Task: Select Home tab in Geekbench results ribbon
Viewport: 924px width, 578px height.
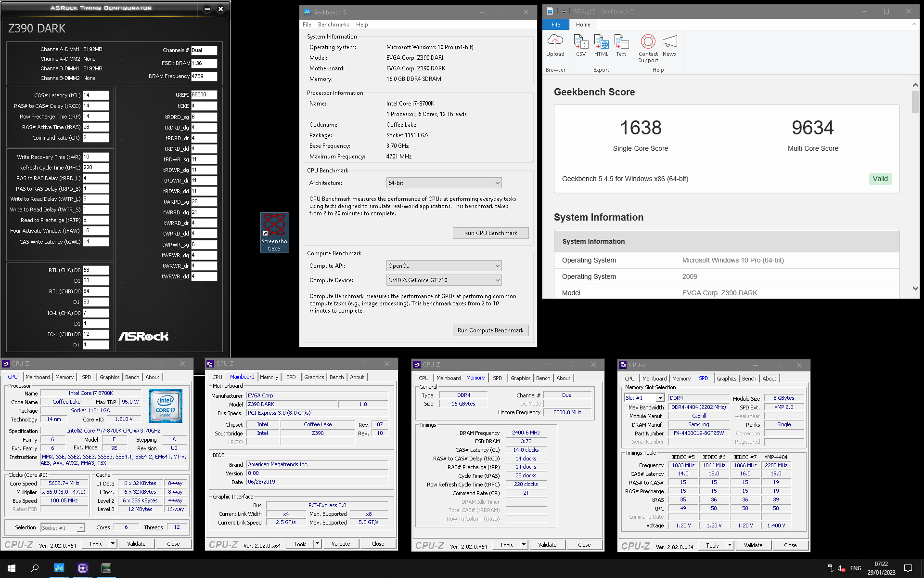Action: tap(583, 25)
